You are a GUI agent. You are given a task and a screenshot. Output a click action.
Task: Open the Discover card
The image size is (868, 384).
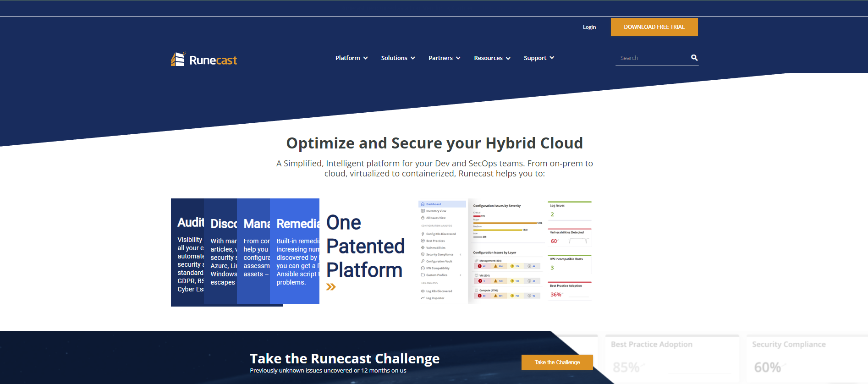tap(220, 251)
